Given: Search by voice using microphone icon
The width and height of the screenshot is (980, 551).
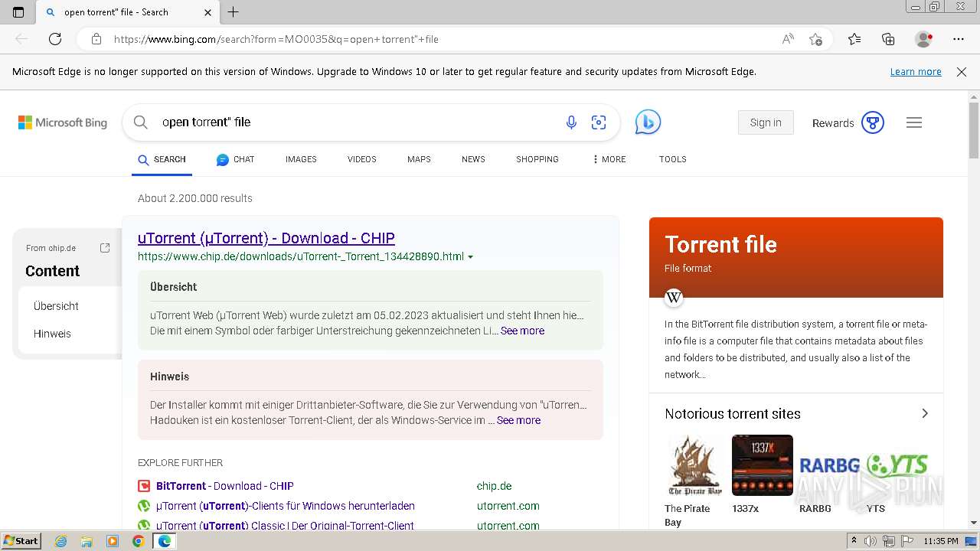Looking at the screenshot, I should (x=571, y=122).
